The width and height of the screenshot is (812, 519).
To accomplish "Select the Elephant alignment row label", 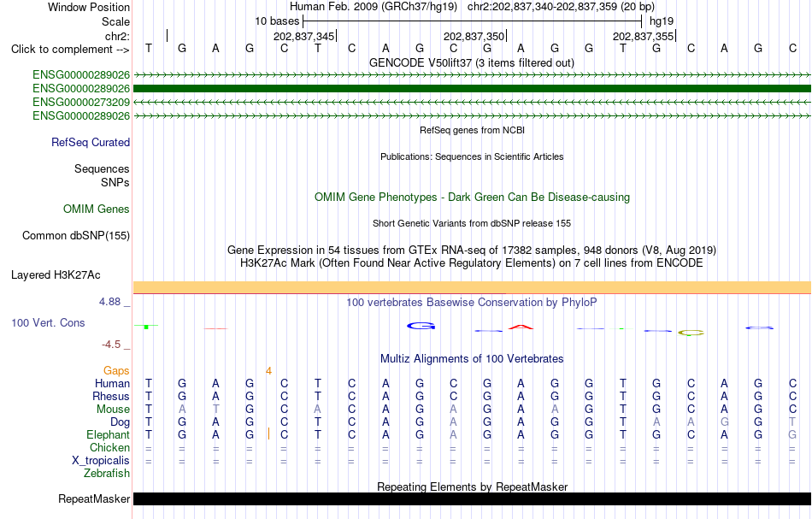I will pos(108,435).
